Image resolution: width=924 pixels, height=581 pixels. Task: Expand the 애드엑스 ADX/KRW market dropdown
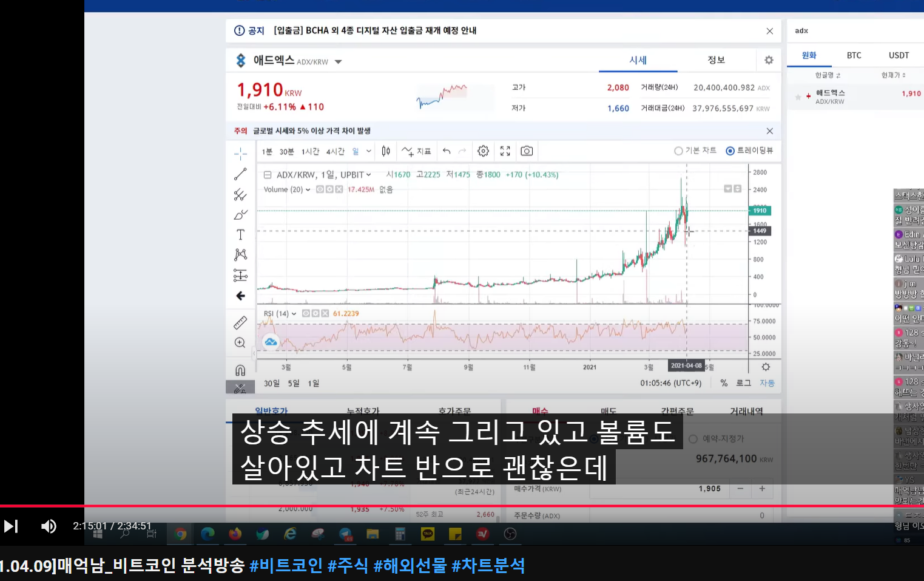[339, 62]
